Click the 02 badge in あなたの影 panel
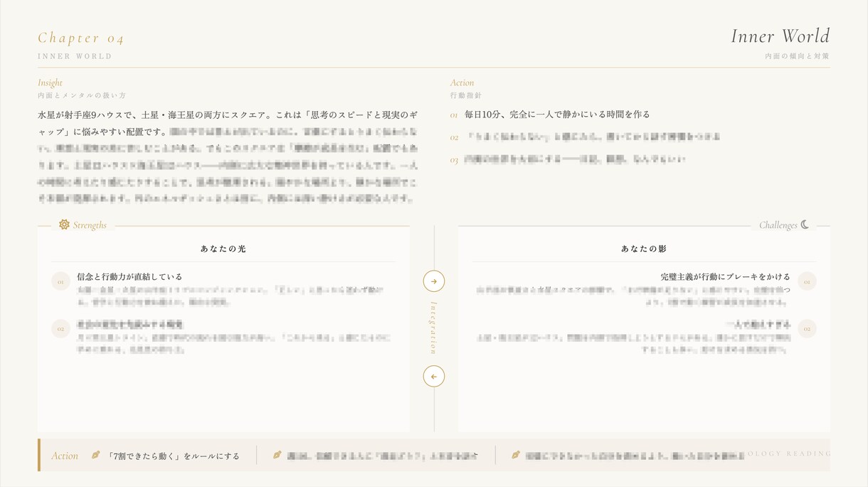Image resolution: width=868 pixels, height=487 pixels. [807, 329]
